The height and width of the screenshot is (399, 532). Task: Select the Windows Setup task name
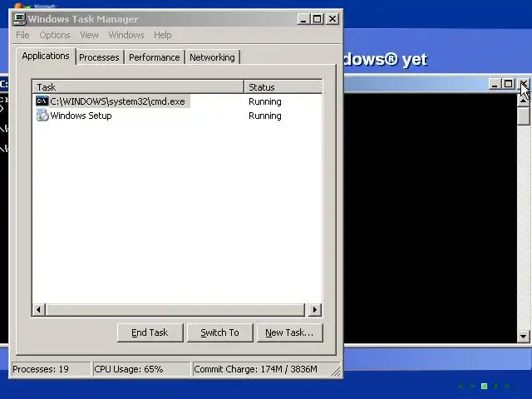coord(81,116)
